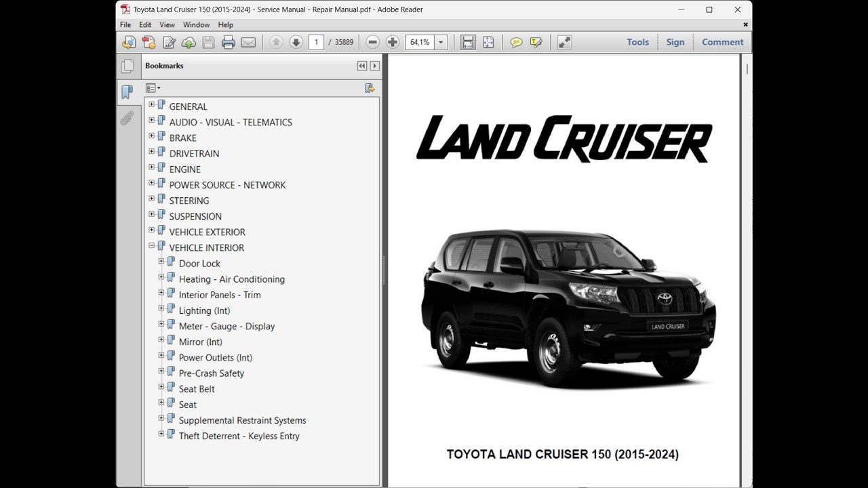Open the Help menu
Screen dimensions: 868x488
pyautogui.click(x=225, y=25)
